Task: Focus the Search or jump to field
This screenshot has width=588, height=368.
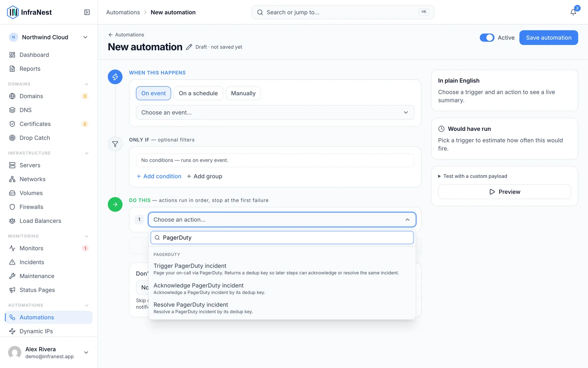Action: [x=343, y=12]
